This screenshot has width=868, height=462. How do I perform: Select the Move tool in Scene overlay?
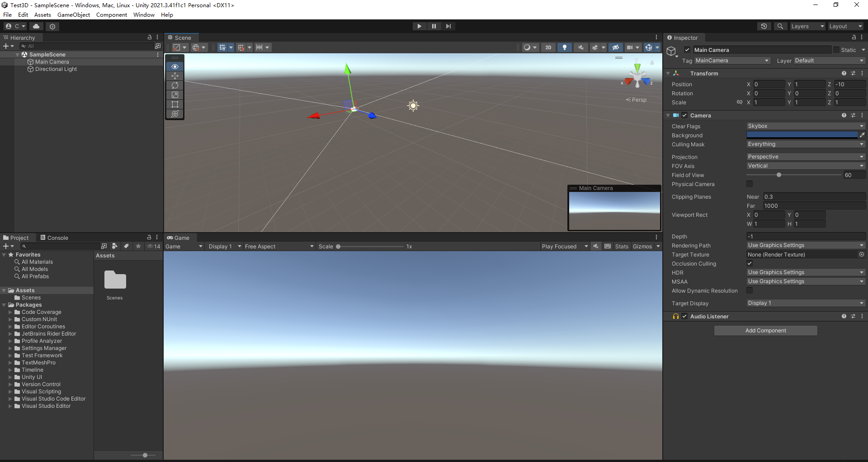pyautogui.click(x=175, y=76)
